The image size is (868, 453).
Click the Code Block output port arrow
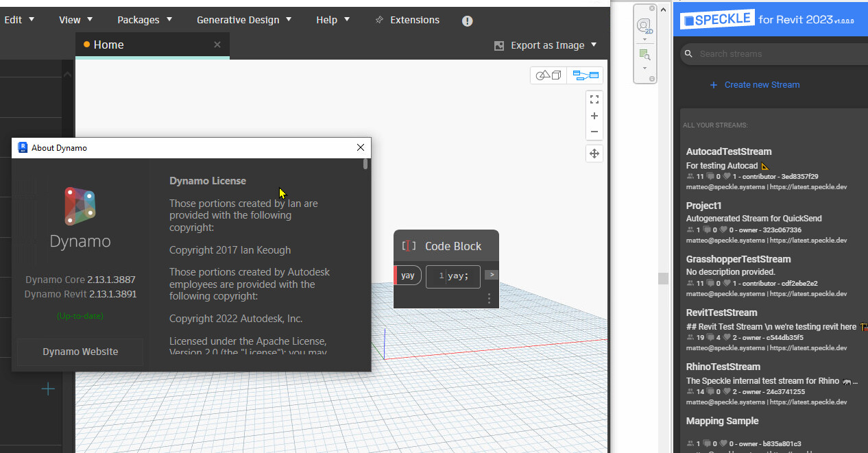[x=491, y=275]
